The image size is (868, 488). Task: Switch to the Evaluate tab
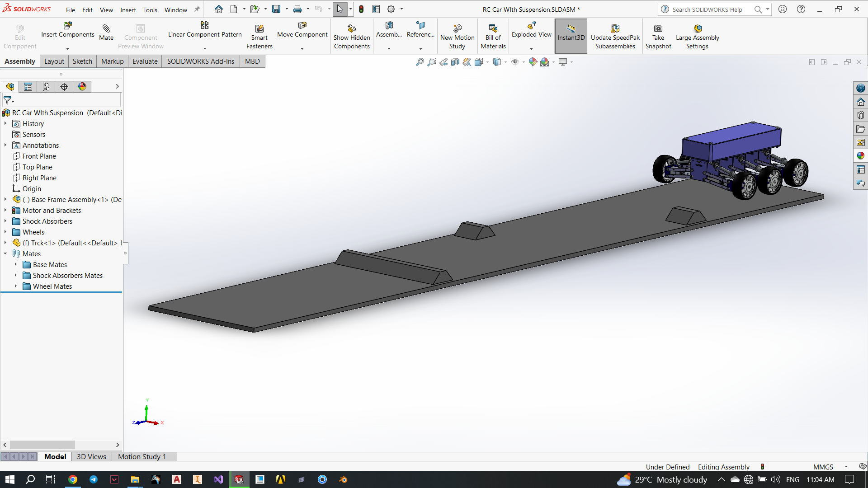click(145, 61)
